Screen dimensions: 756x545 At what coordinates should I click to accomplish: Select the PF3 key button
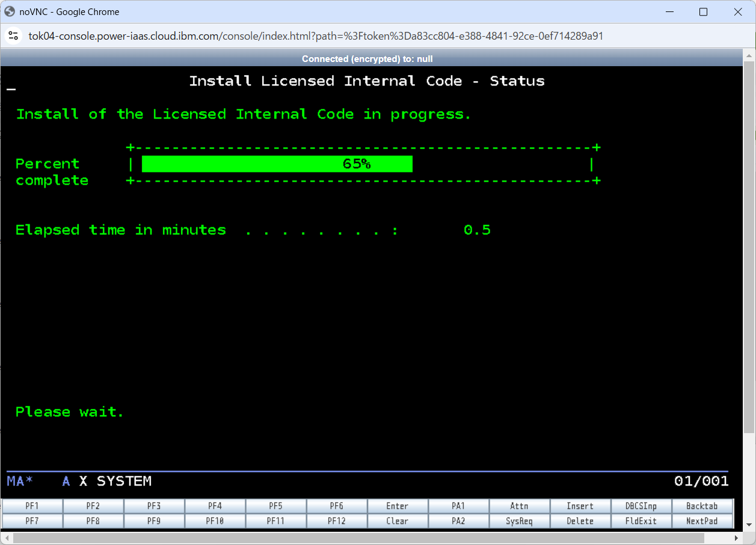click(x=154, y=506)
